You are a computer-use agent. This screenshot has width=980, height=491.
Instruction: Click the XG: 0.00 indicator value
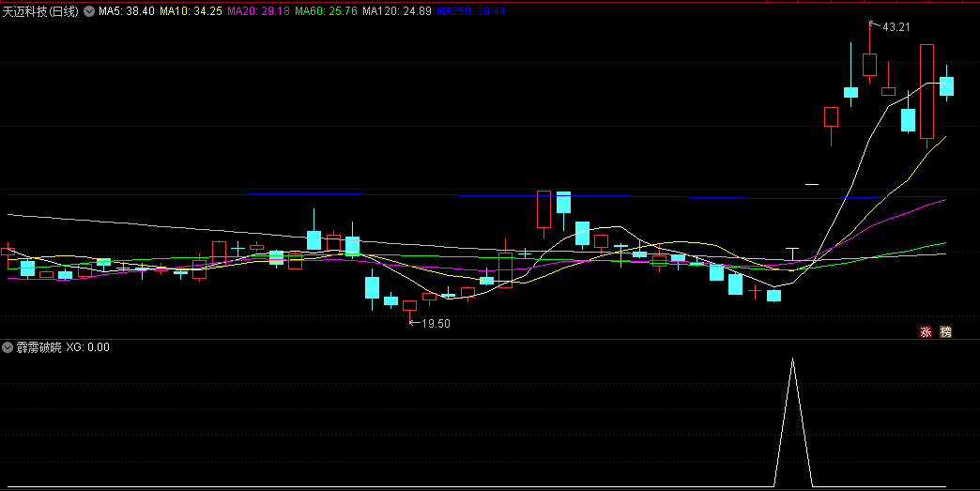coord(87,347)
